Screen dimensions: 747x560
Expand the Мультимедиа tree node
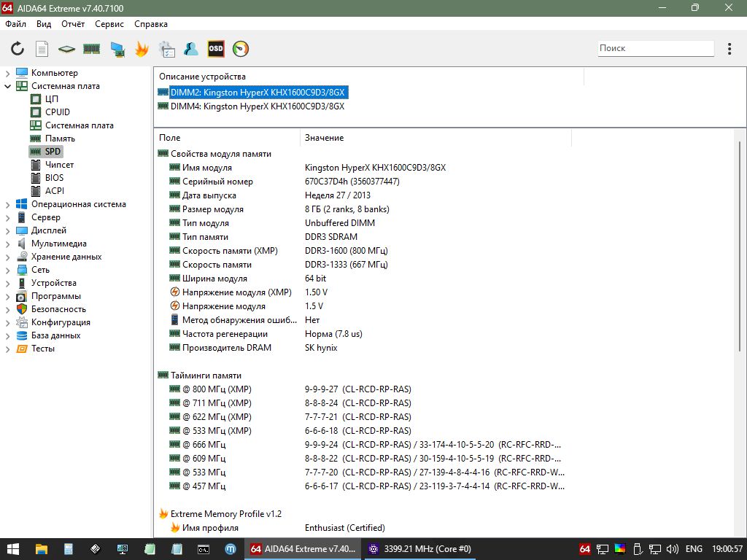click(x=7, y=244)
